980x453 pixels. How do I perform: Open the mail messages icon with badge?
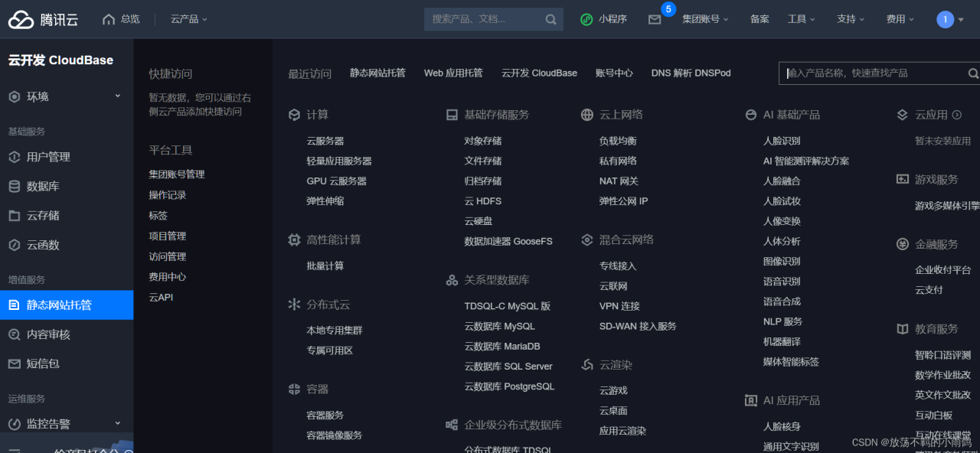(x=655, y=19)
